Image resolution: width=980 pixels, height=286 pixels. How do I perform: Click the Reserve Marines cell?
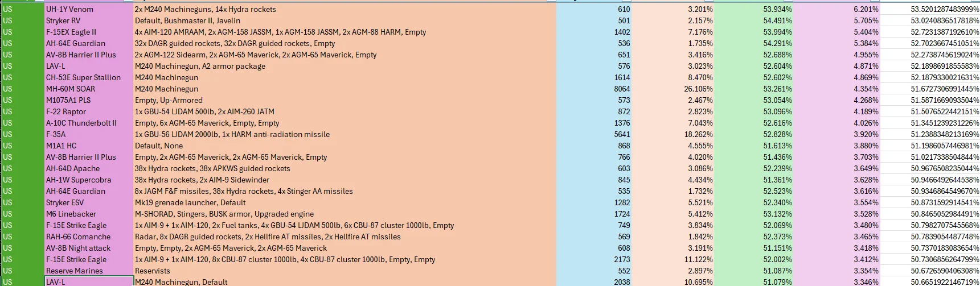pos(89,271)
